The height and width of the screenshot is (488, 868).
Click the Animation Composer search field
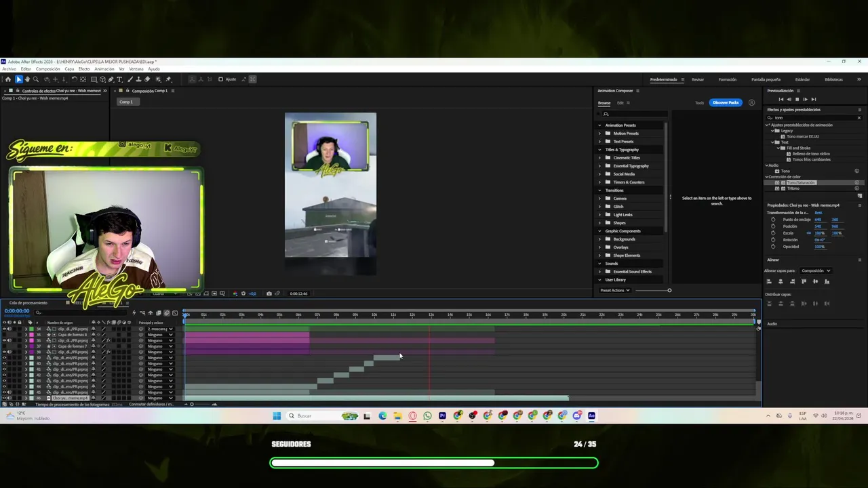(634, 114)
